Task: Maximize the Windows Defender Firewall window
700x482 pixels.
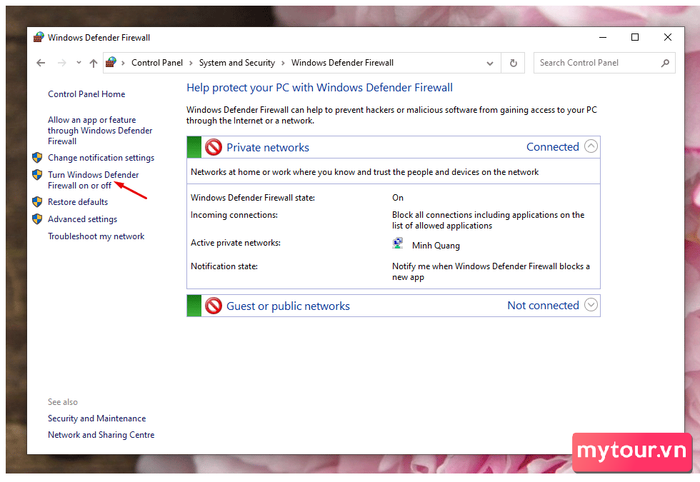Action: [x=635, y=37]
